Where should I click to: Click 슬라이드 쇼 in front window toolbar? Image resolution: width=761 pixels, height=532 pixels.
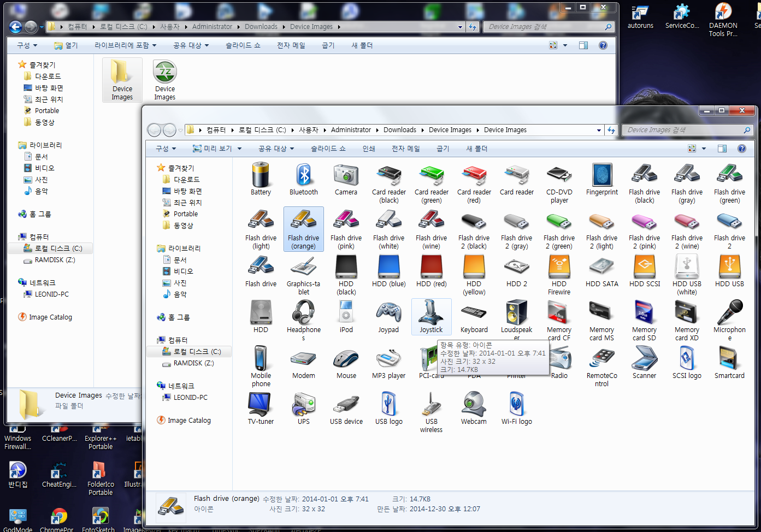[328, 149]
